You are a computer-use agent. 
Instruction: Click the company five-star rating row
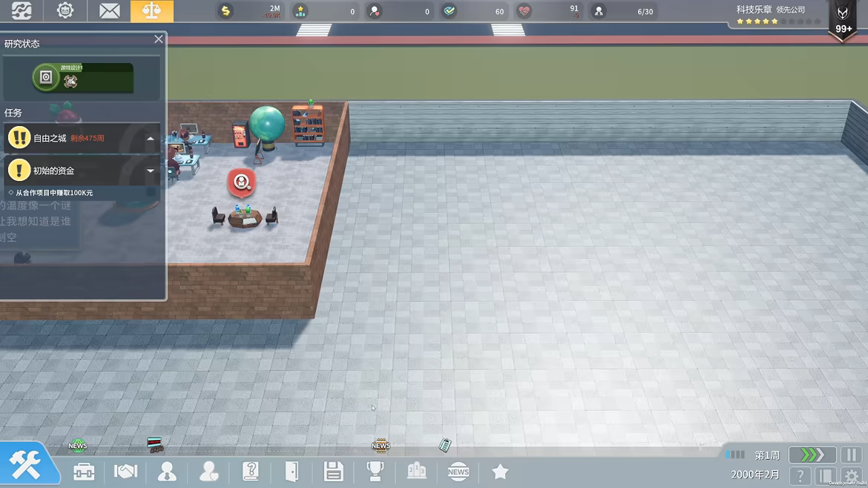pos(778,22)
